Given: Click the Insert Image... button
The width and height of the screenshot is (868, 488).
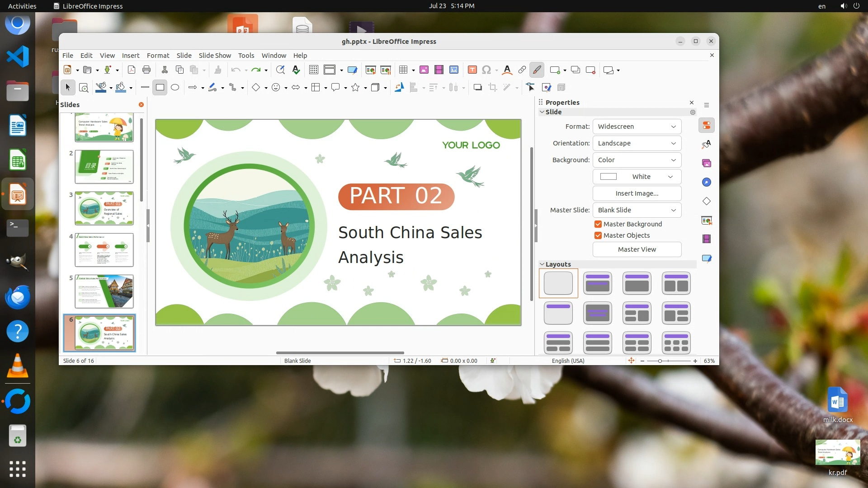Looking at the screenshot, I should [x=637, y=193].
